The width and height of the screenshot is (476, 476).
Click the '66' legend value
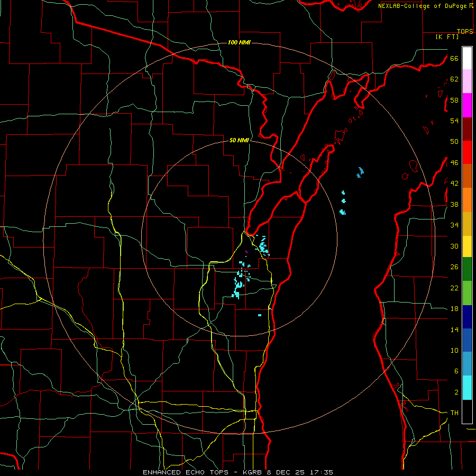(454, 59)
